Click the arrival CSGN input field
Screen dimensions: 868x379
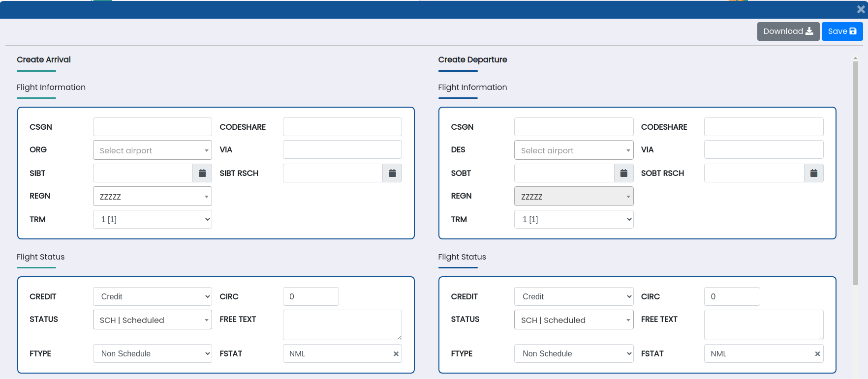(x=152, y=127)
